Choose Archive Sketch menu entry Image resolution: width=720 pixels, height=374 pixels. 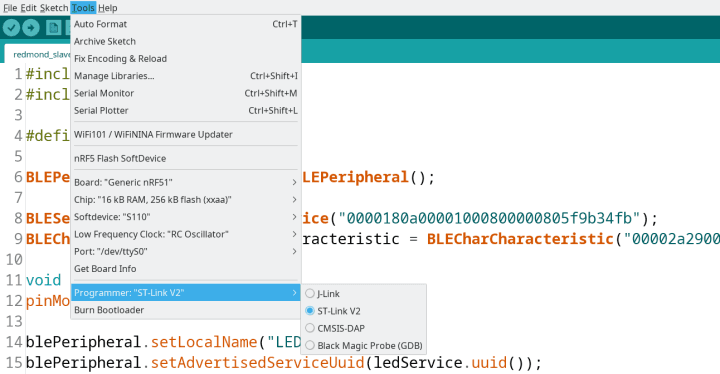(x=186, y=41)
